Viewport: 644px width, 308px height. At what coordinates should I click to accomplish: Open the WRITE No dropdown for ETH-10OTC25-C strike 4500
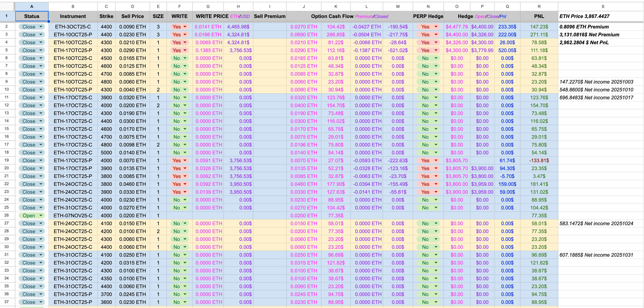coord(179,58)
